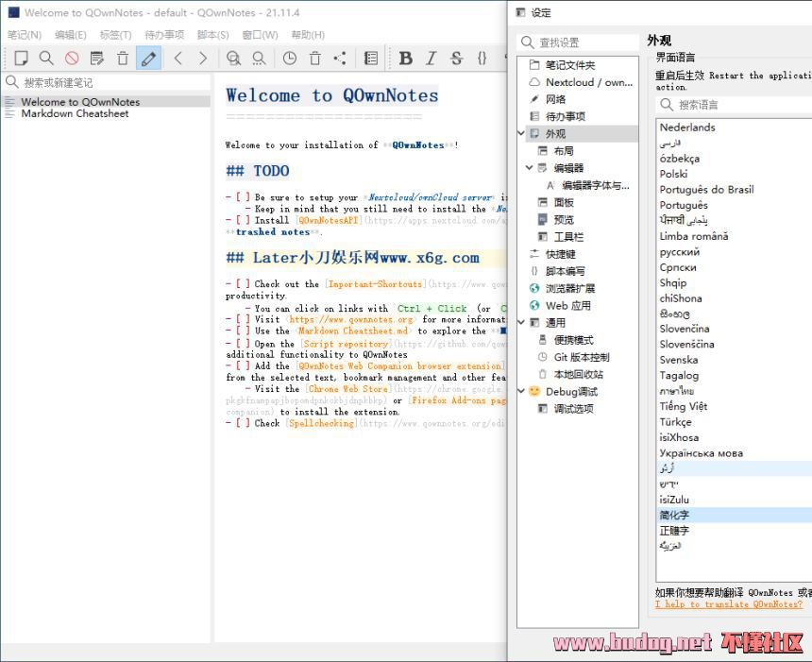Select 正體字 in the language list
Image resolution: width=812 pixels, height=662 pixels.
click(674, 531)
